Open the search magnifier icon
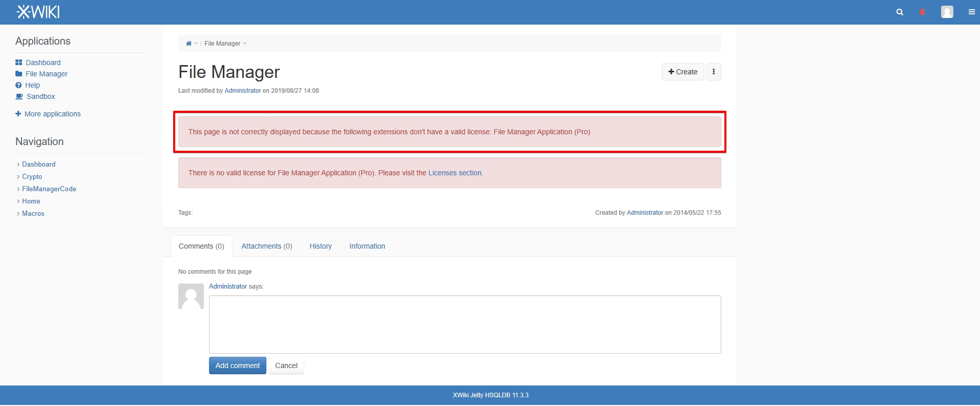This screenshot has height=406, width=980. [900, 12]
